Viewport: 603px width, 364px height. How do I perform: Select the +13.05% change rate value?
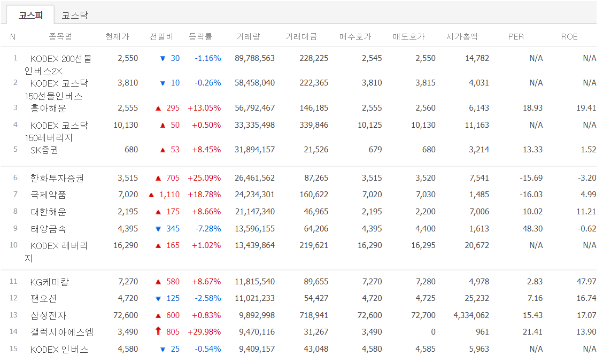204,108
